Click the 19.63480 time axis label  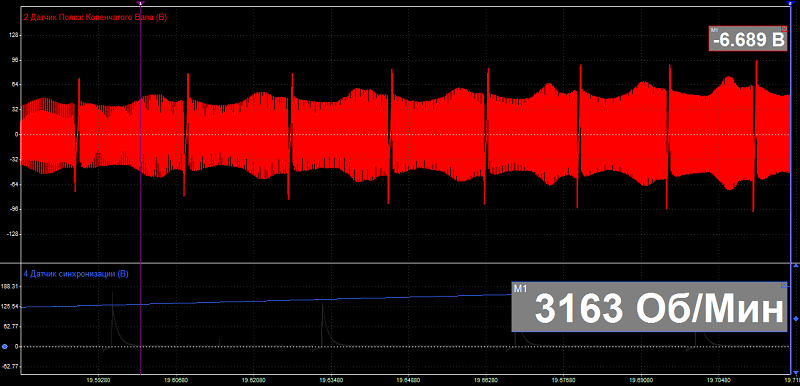[333, 380]
